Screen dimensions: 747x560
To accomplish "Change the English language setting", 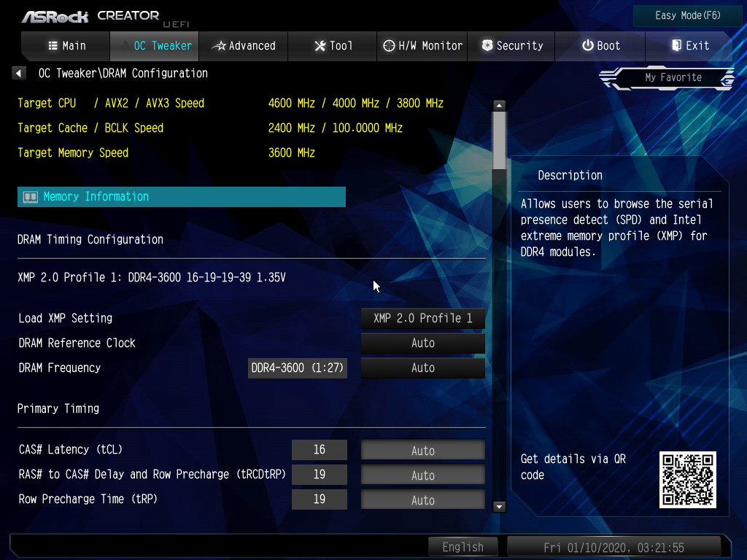I will click(x=462, y=547).
